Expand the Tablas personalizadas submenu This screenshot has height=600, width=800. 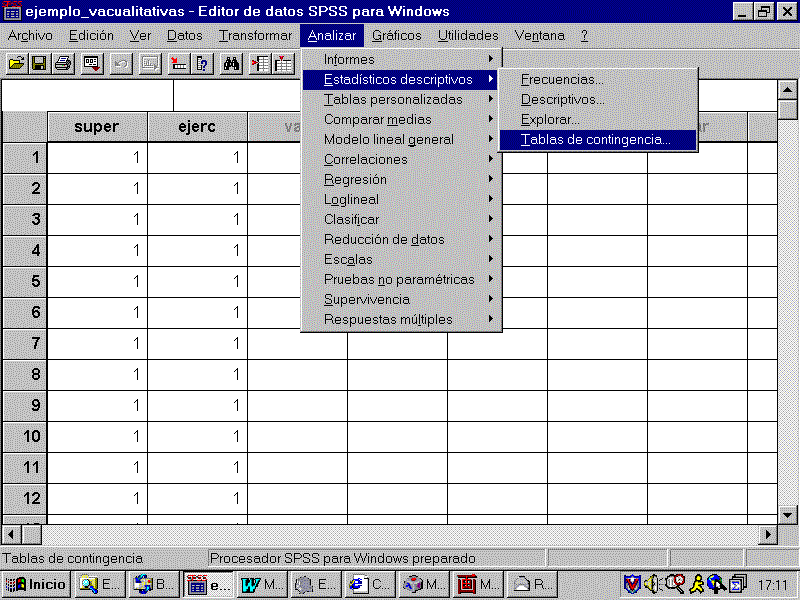coord(401,99)
